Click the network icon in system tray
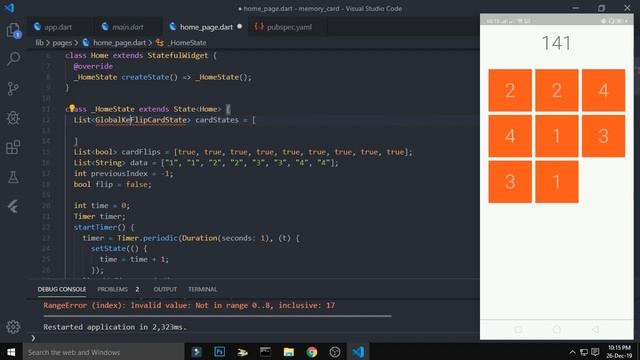Screen dimensions: 640x360 584,352
